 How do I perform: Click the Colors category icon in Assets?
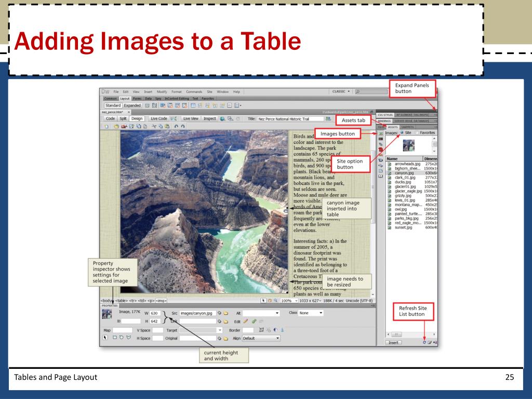pos(380,139)
